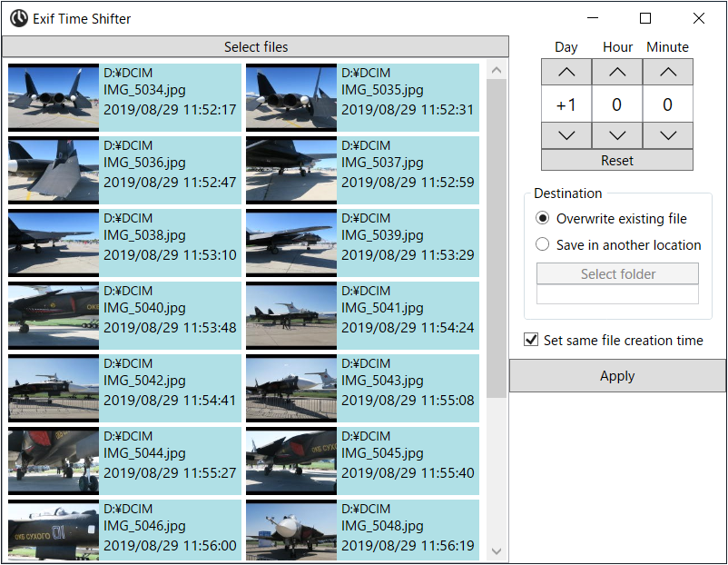
Task: Click the file list vertical scrollbar thumb
Action: [497, 238]
